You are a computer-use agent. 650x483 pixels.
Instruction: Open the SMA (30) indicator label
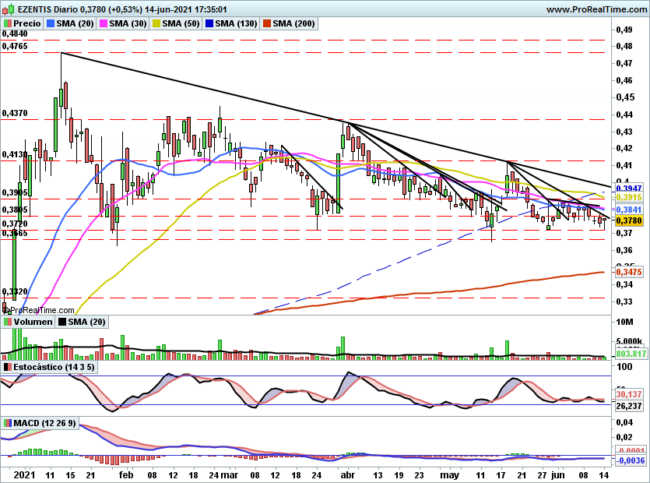(x=128, y=24)
